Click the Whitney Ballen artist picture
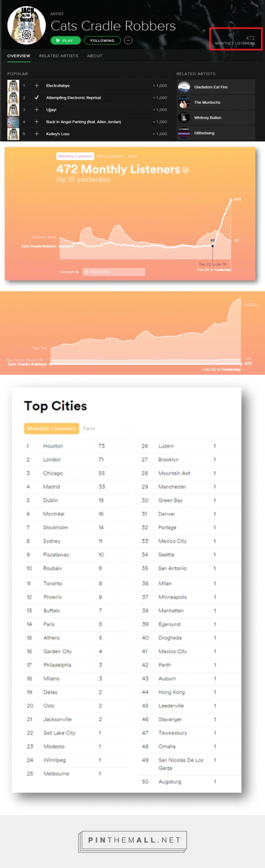This screenshot has height=868, width=265. (x=184, y=118)
